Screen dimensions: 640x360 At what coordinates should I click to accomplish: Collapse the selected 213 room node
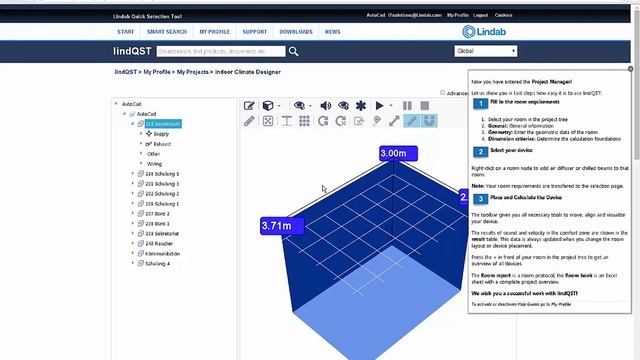(133, 124)
